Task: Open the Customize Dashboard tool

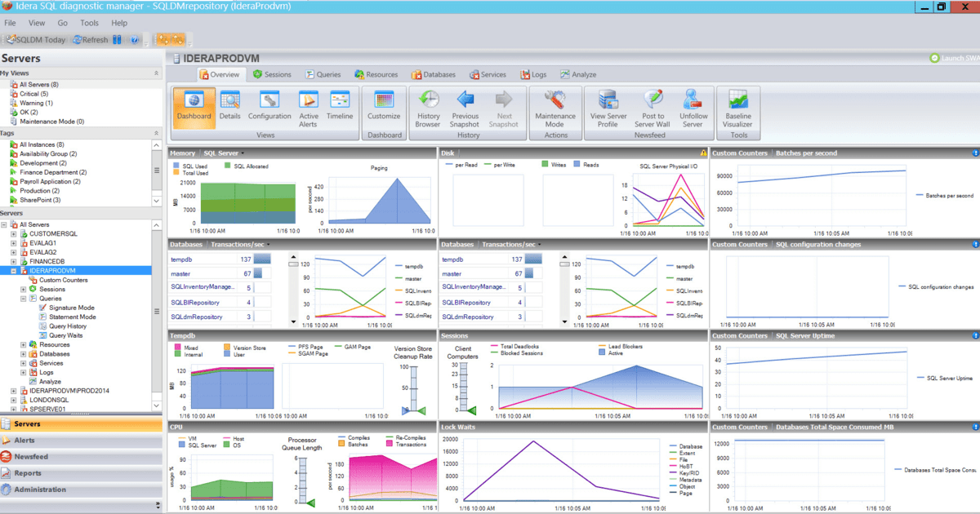Action: 384,108
